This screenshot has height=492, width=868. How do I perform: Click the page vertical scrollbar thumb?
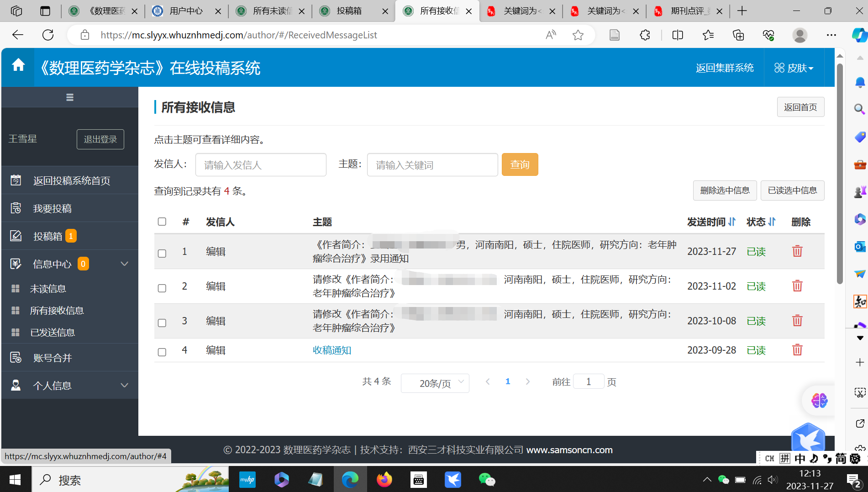pos(840,174)
